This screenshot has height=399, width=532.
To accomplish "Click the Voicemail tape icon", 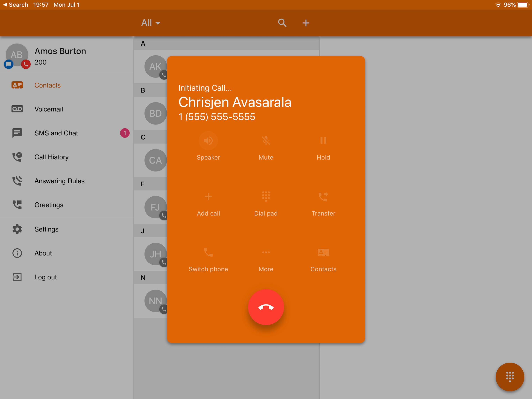I will point(17,109).
